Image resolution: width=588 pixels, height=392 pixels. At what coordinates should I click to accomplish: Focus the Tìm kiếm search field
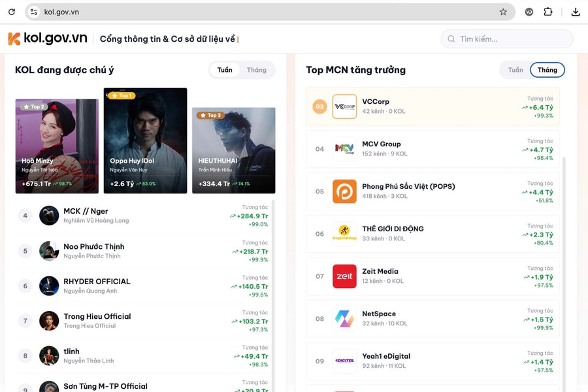(507, 39)
